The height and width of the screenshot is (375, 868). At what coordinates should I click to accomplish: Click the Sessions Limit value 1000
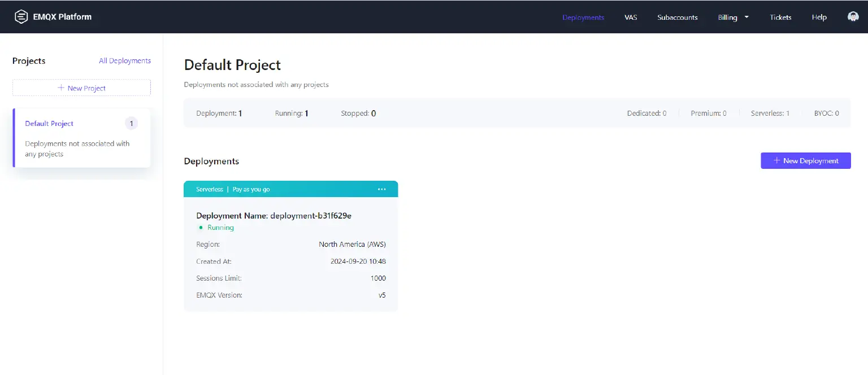tap(378, 278)
